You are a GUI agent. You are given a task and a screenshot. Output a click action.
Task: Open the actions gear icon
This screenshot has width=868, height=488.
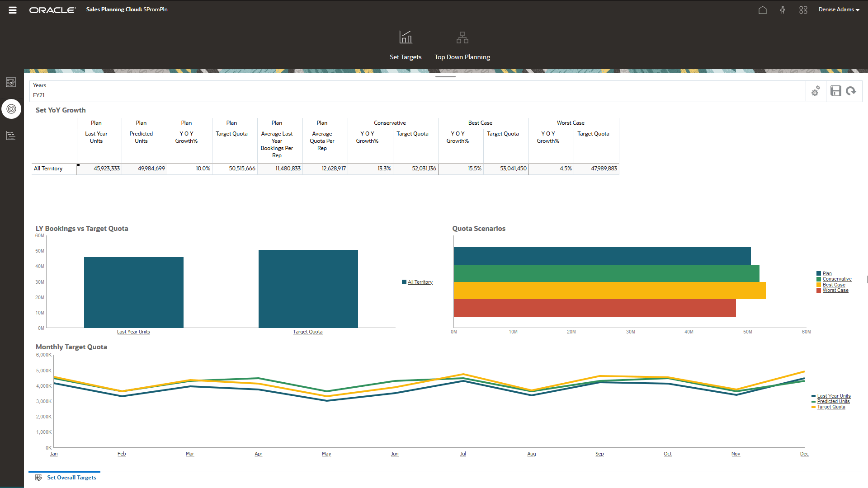(816, 91)
